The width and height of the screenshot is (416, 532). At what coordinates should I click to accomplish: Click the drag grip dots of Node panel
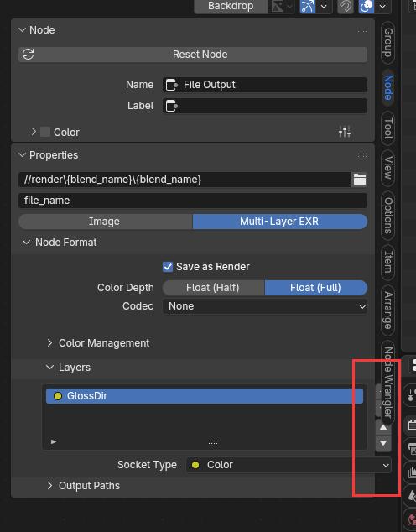pyautogui.click(x=362, y=30)
